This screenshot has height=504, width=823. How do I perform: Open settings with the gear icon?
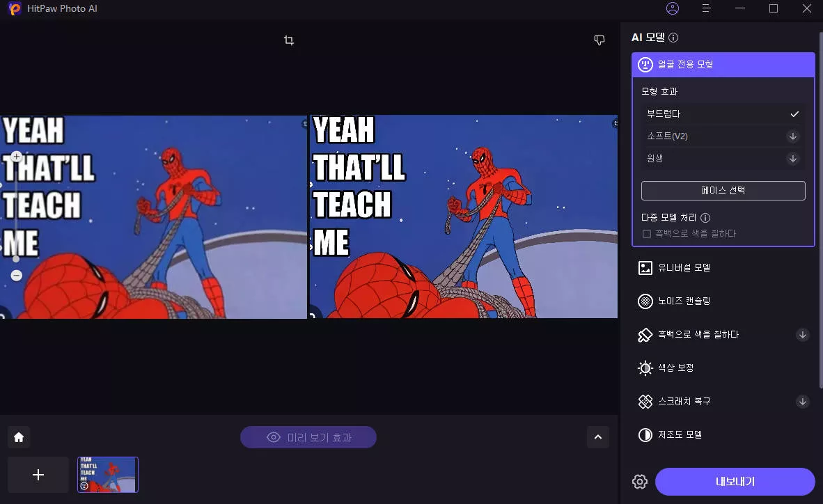(x=639, y=482)
